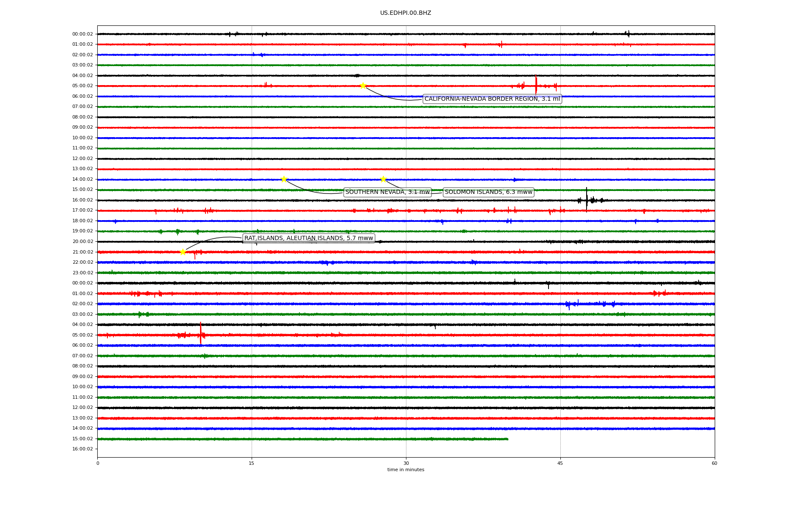Screen dimensions: 812x508
Task: Click the first 00:00:02 time label
Action: click(82, 34)
